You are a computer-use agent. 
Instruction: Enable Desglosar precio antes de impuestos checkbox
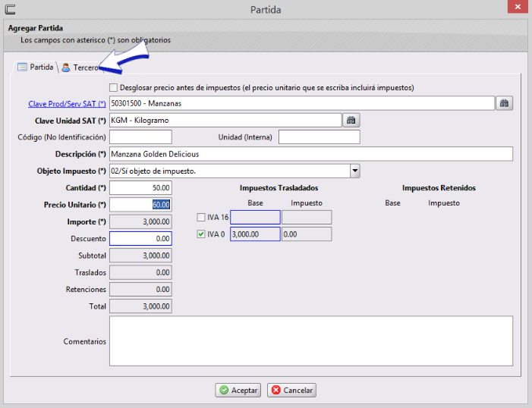pos(113,87)
